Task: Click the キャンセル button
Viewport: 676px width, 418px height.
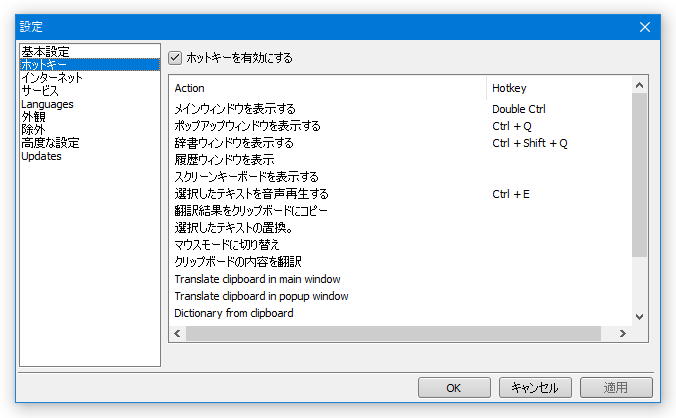Action: coord(535,388)
